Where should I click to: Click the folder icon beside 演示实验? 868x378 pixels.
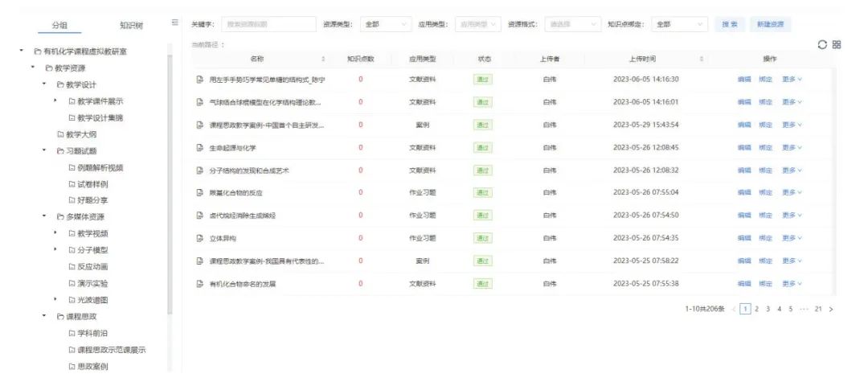click(x=72, y=284)
